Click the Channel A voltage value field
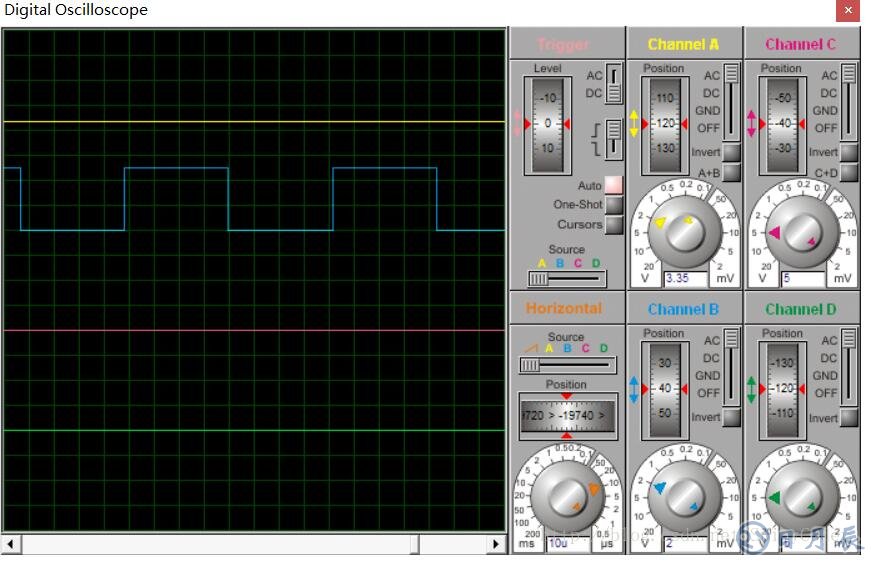The width and height of the screenshot is (871, 562). coord(686,278)
